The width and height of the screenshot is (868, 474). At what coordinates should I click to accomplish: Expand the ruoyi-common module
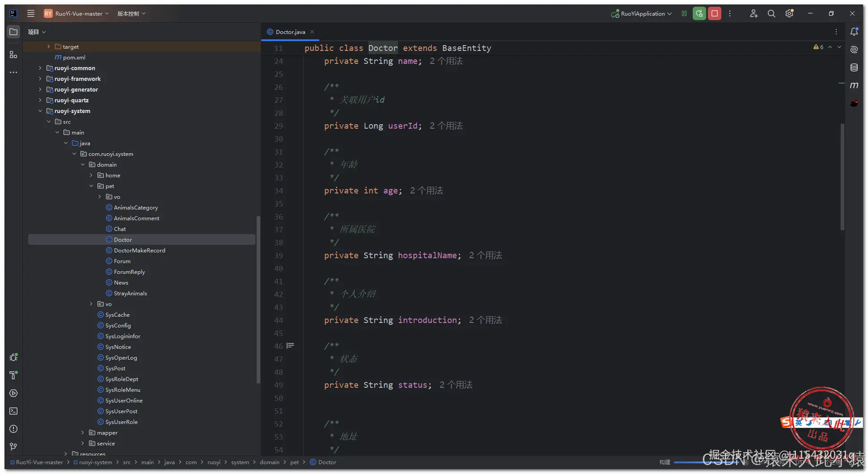tap(40, 68)
